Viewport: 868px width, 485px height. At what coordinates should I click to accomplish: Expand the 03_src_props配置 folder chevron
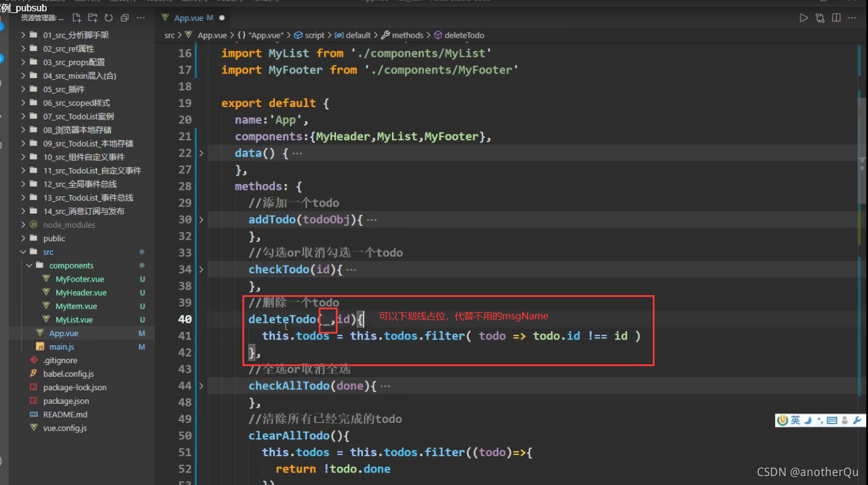23,62
